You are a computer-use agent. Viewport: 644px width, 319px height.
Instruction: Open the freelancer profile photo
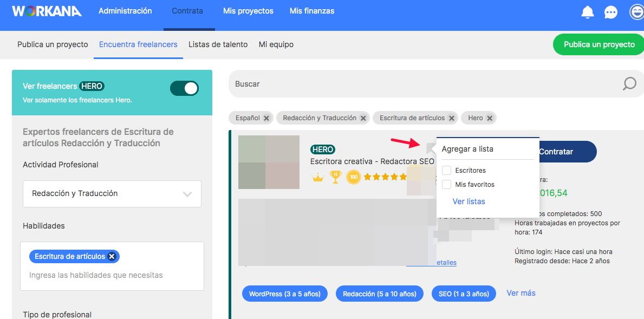coord(269,162)
